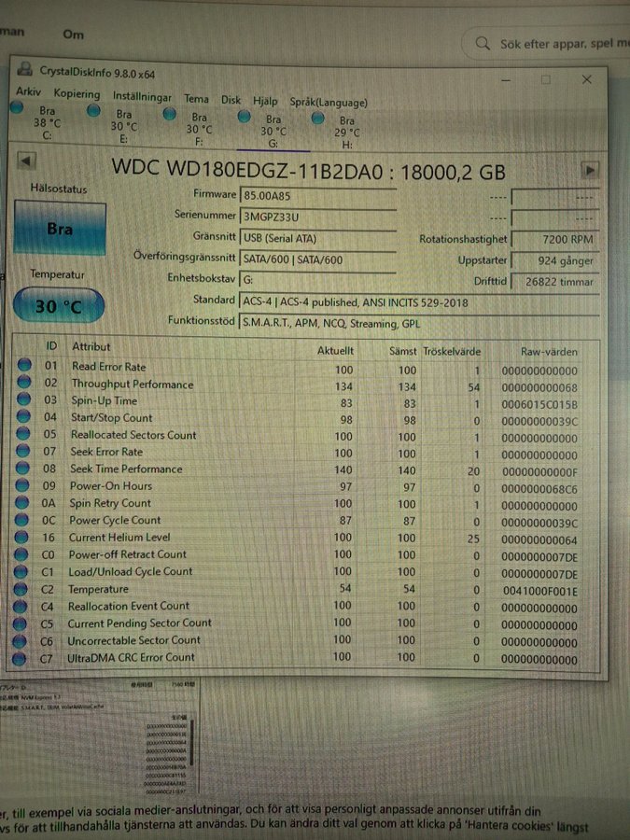Click the Aktuellt column header
The height and width of the screenshot is (840, 630).
(x=335, y=350)
